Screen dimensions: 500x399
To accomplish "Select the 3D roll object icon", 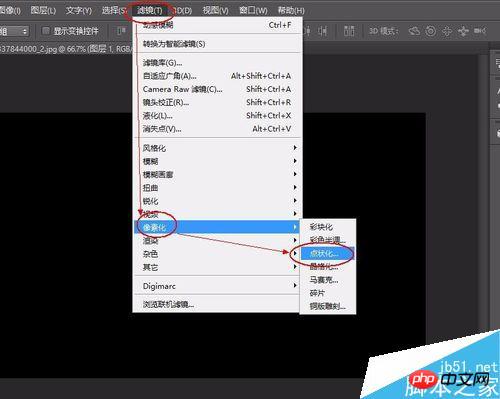I will click(431, 31).
